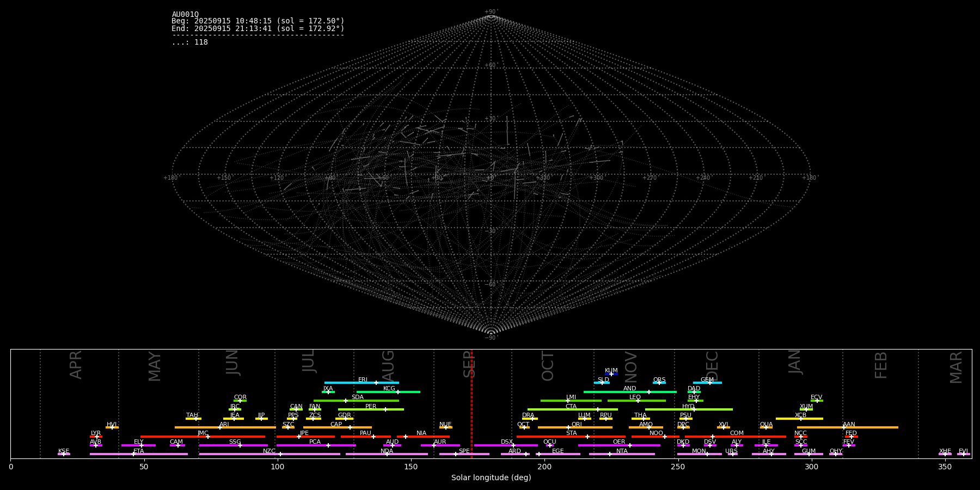Click the red STA activity bar

click(571, 436)
